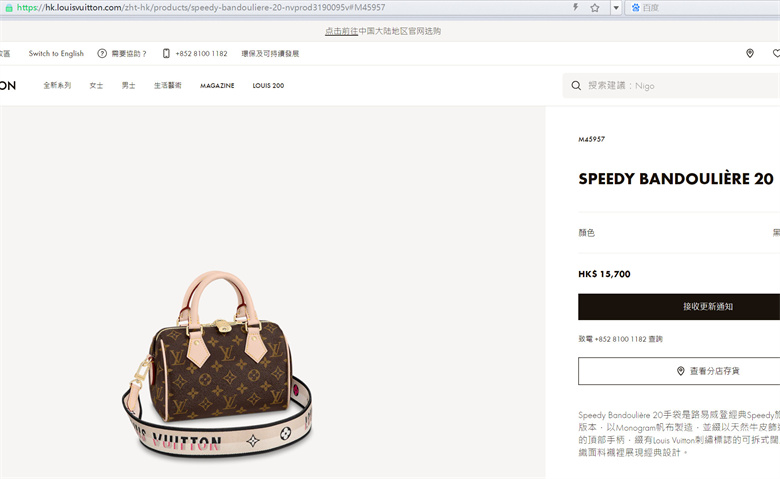780x479 pixels.
Task: Open the LOUIS 200 menu item
Action: pos(268,86)
